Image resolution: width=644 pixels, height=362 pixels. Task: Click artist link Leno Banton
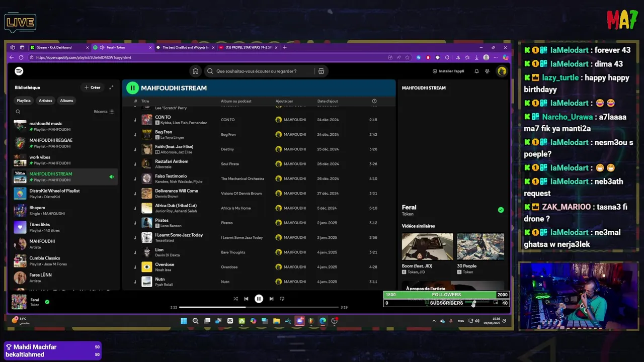coord(171,226)
